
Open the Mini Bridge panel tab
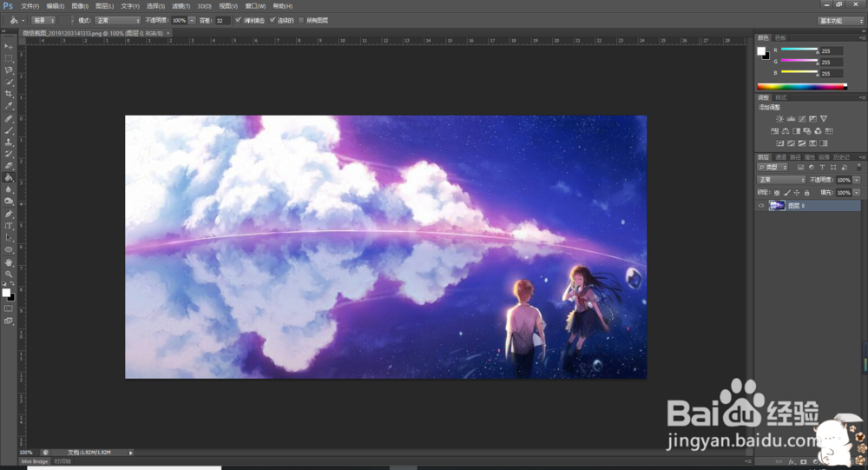[35, 461]
